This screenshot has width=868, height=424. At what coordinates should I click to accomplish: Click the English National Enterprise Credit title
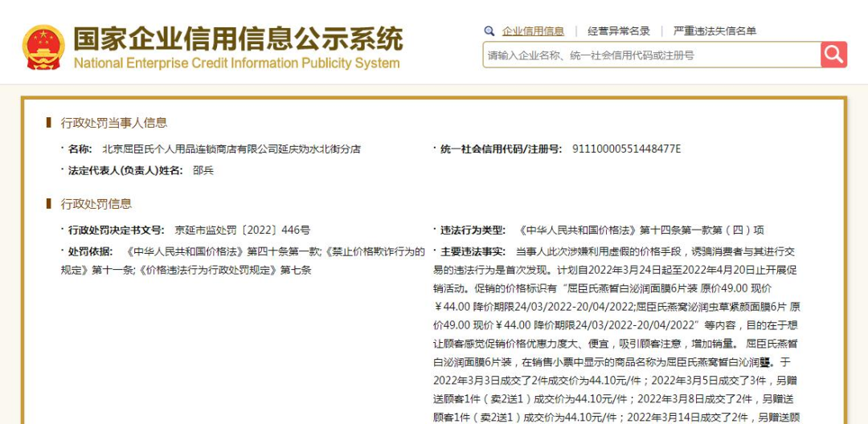click(236, 63)
